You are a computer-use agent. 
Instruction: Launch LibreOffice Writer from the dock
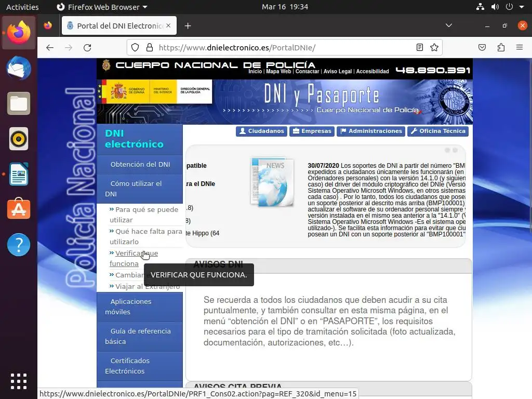coord(19,174)
